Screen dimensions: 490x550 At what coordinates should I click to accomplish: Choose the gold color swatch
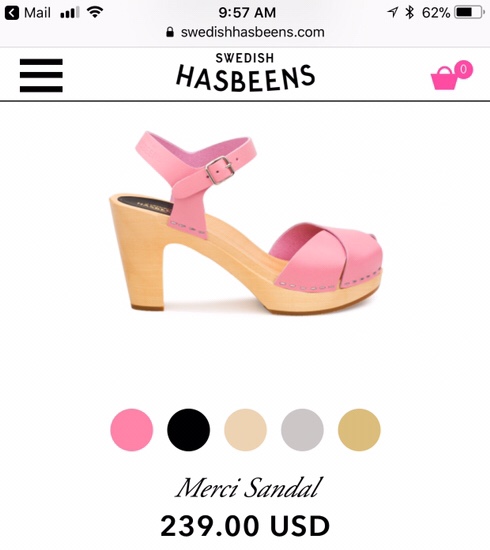tap(359, 430)
